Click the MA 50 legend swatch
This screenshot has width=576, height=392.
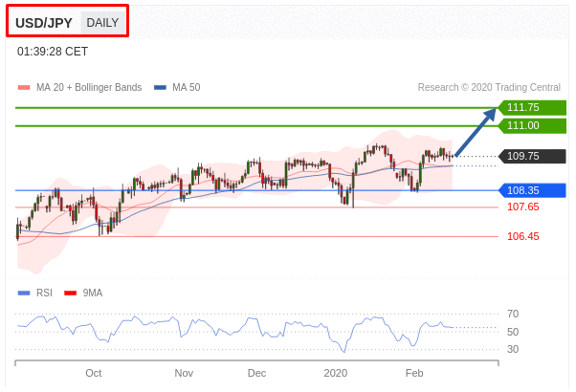pos(160,88)
